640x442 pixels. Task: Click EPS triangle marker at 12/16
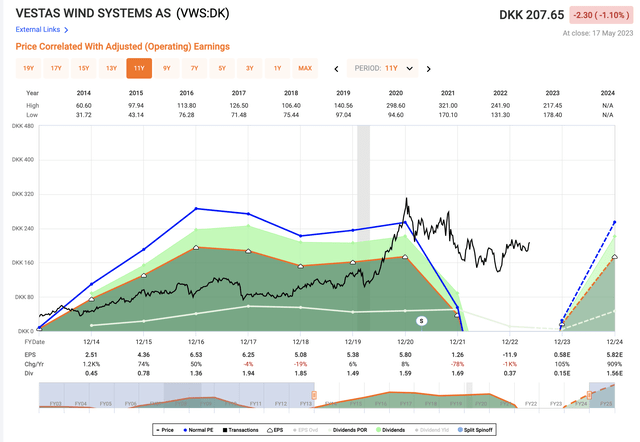point(196,247)
